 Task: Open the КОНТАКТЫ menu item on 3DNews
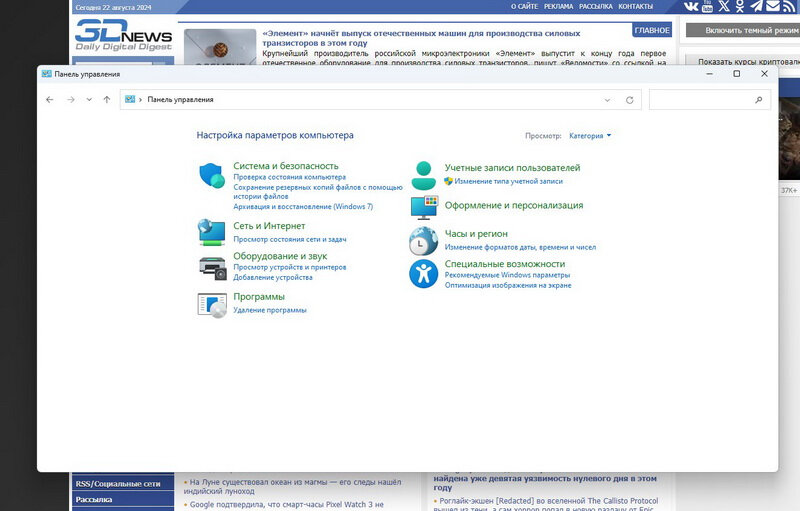(636, 7)
